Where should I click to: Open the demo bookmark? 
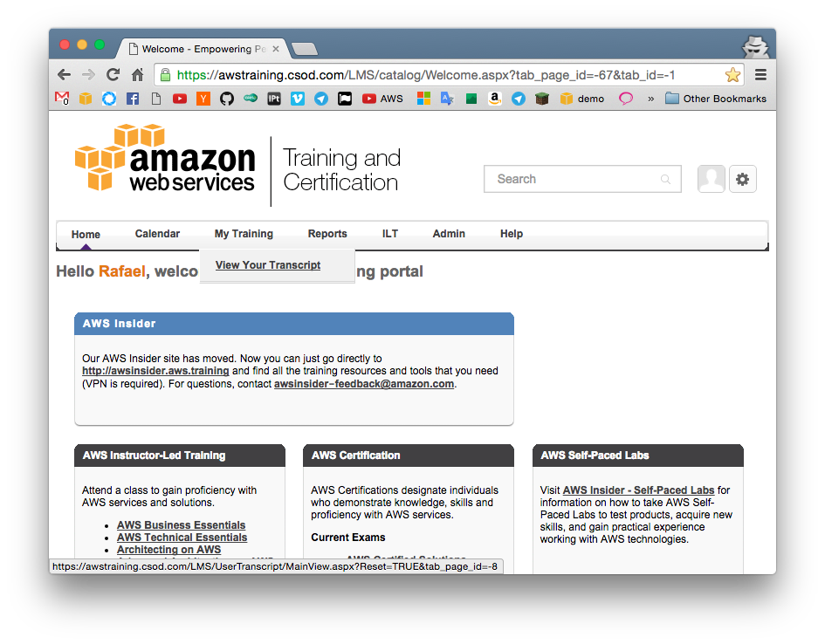(x=582, y=99)
